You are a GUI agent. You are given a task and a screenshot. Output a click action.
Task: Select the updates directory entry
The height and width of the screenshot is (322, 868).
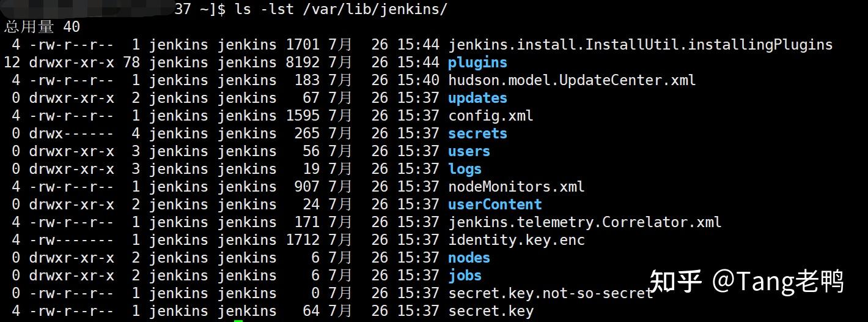(477, 98)
